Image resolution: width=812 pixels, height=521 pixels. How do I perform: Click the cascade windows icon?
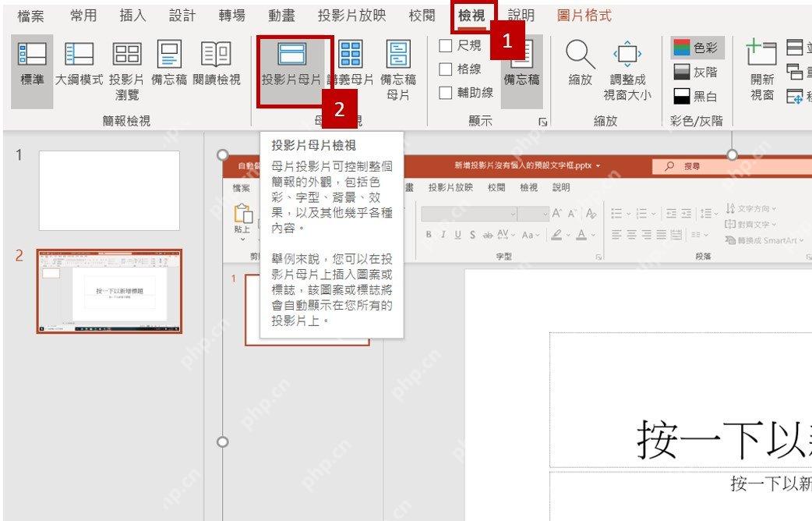(794, 72)
